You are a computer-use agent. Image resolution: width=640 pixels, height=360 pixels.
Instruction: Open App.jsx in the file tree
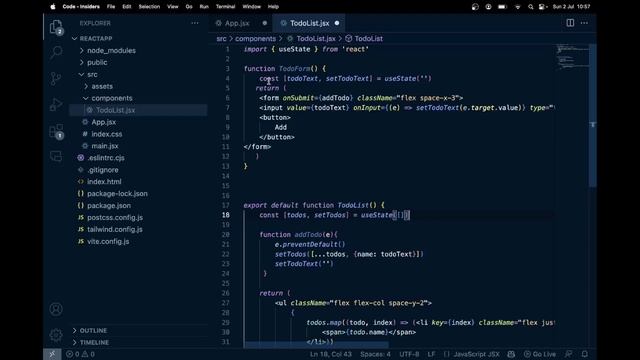click(139, 122)
